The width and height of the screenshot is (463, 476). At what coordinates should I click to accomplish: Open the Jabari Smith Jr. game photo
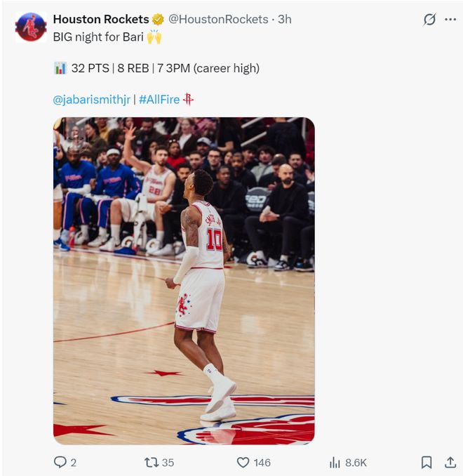pyautogui.click(x=184, y=281)
